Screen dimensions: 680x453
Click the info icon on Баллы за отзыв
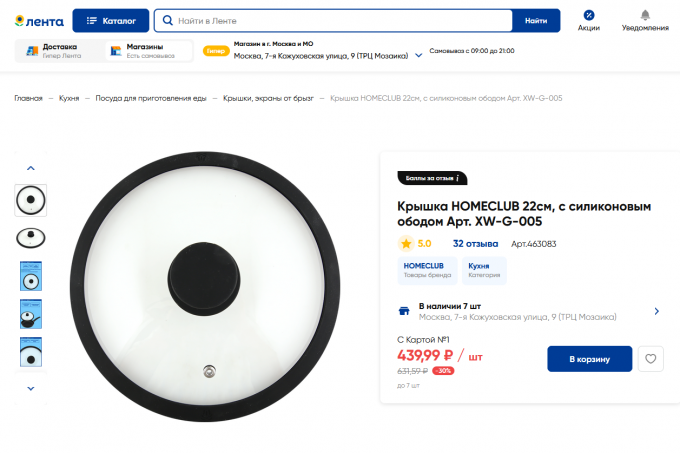(457, 179)
